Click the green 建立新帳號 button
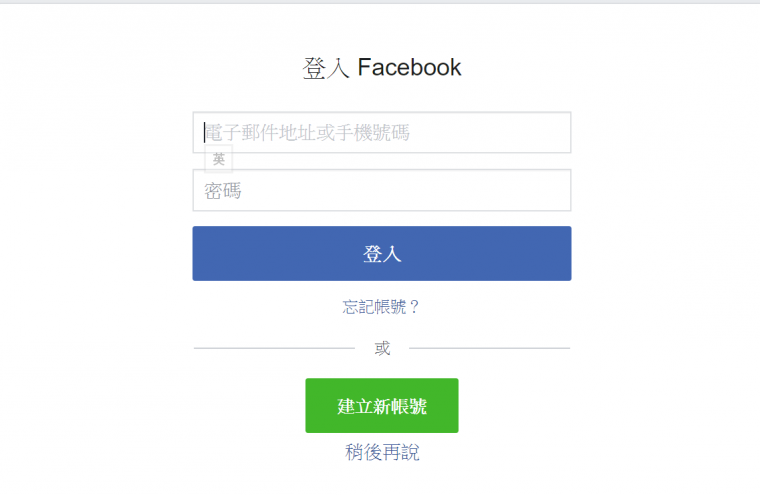The image size is (760, 495). pos(382,405)
